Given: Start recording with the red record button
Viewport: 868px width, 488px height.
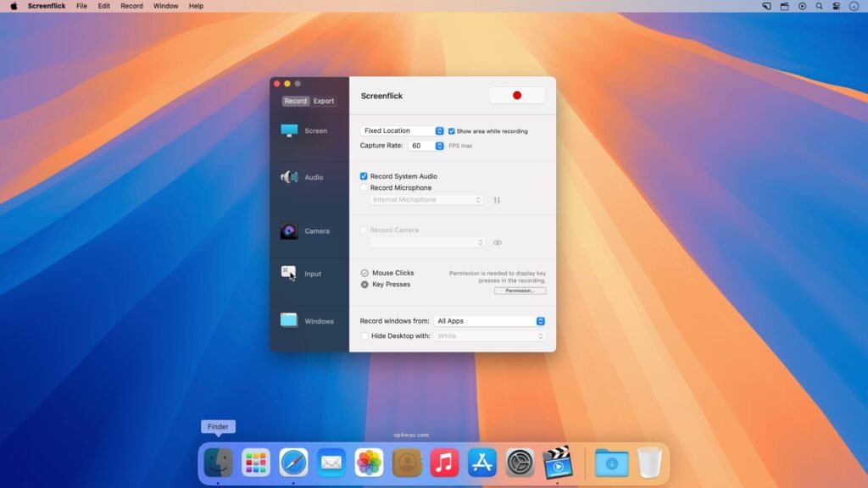Looking at the screenshot, I should pyautogui.click(x=517, y=95).
